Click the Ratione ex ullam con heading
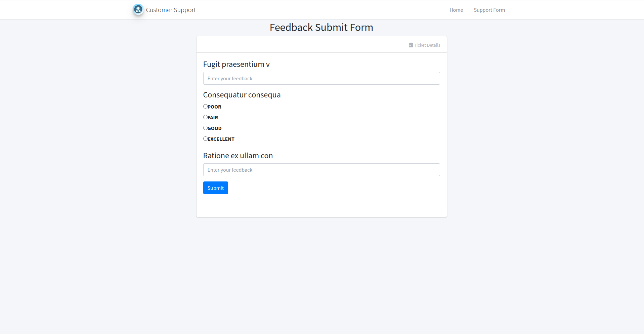This screenshot has width=644, height=334. point(238,156)
